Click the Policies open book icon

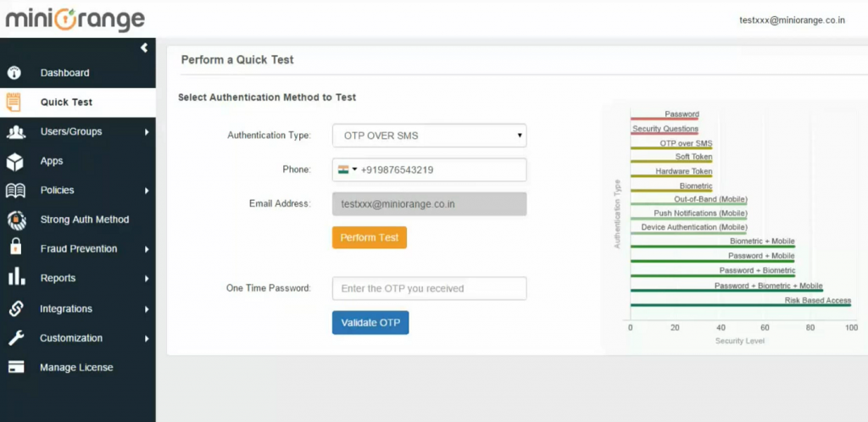point(14,191)
